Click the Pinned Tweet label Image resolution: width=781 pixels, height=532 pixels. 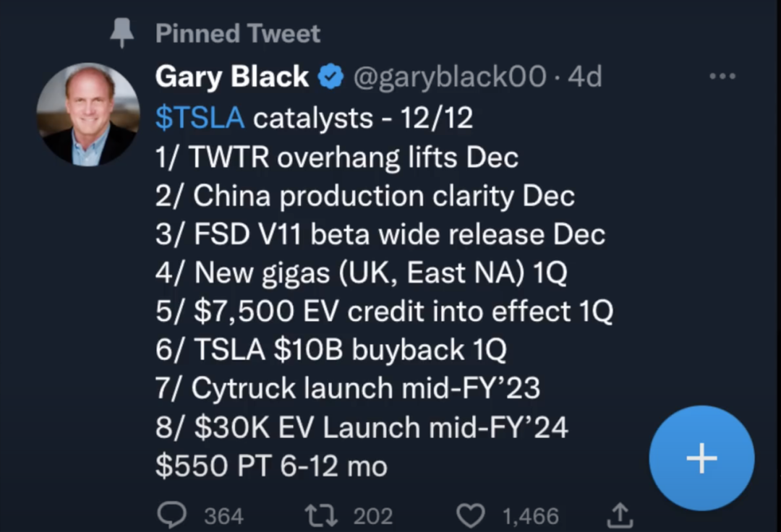pos(238,33)
